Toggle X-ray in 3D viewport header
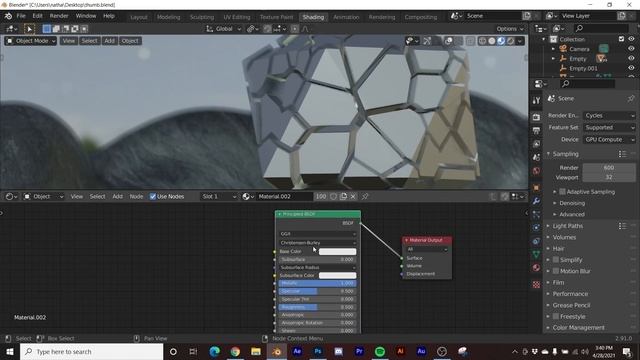The image size is (640, 360). point(470,41)
